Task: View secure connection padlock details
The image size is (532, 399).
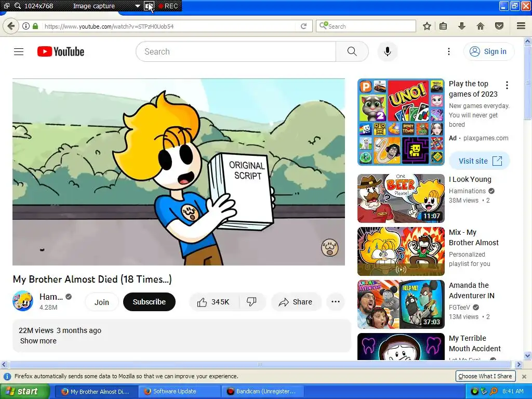Action: [35, 26]
